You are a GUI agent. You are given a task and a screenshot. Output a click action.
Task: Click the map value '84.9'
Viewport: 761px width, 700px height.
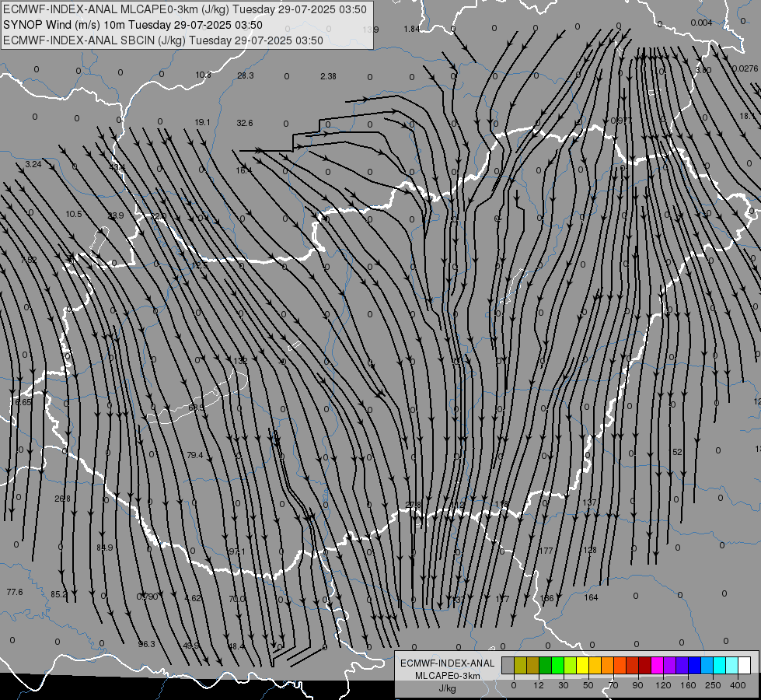coord(104,548)
